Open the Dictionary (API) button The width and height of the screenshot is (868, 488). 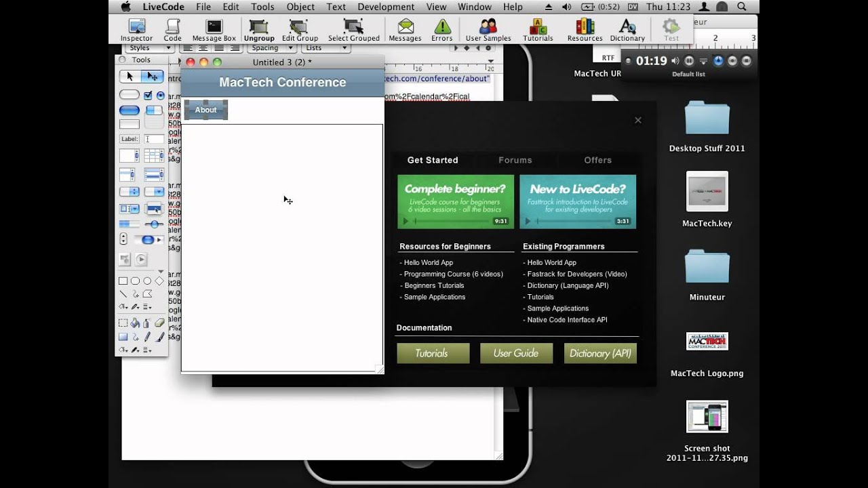[x=600, y=353]
